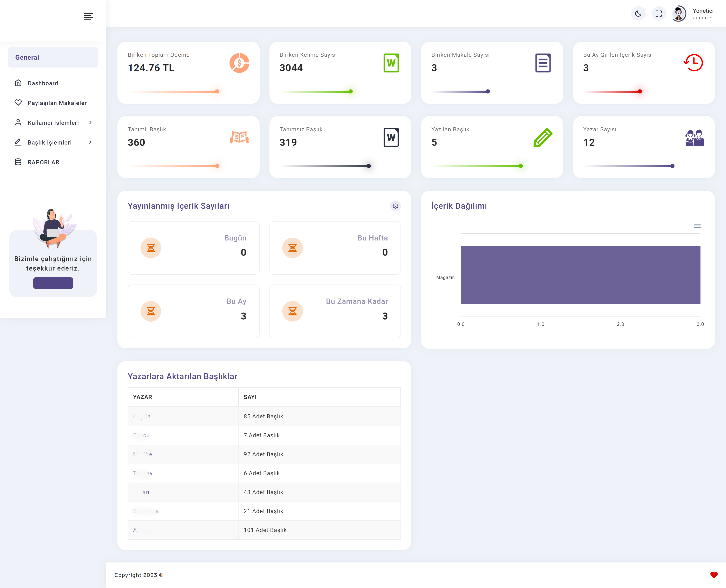Image resolution: width=726 pixels, height=588 pixels.
Task: Expand the Kullanıcı İşlemleri submenu
Action: pyautogui.click(x=53, y=123)
